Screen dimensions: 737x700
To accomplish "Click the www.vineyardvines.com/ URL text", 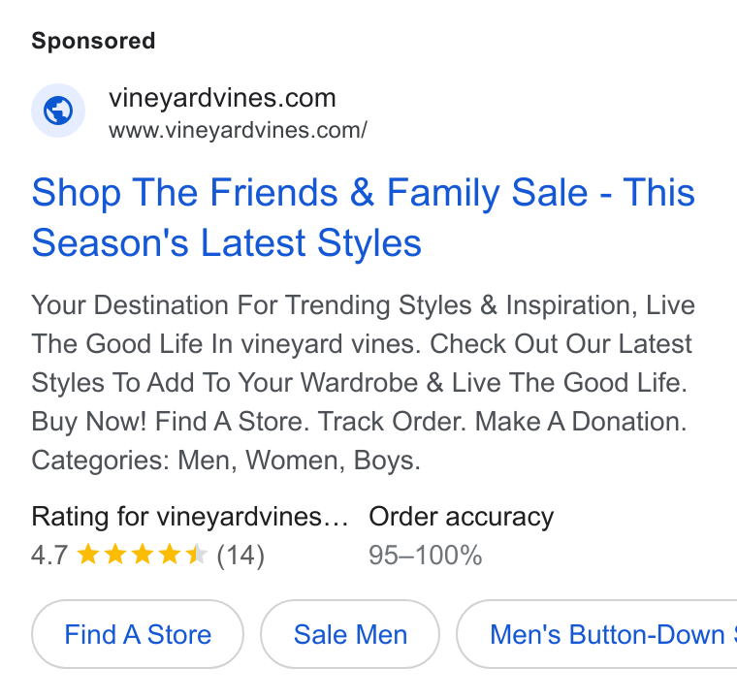I will 238,130.
